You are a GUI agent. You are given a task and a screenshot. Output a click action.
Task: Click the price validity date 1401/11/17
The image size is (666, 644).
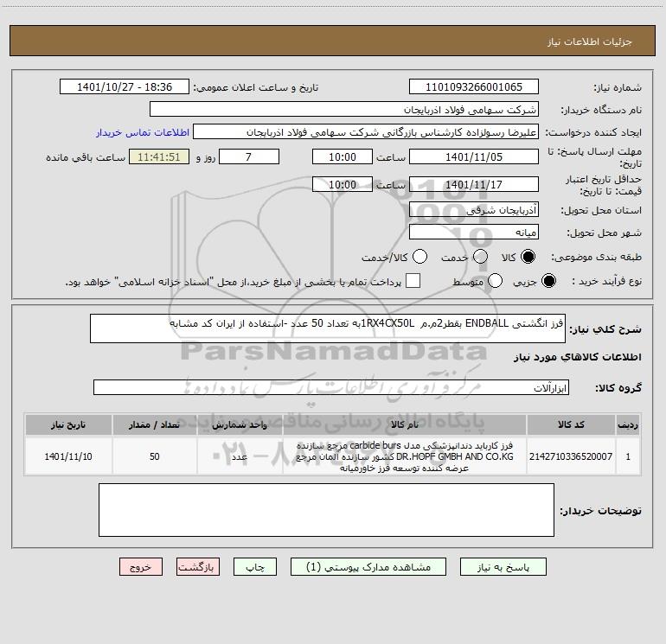[474, 184]
